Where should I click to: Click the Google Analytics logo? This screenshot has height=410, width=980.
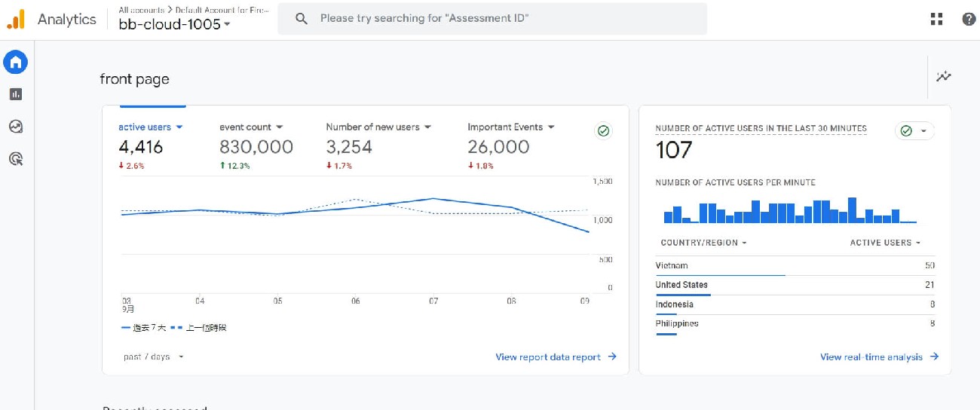[16, 20]
